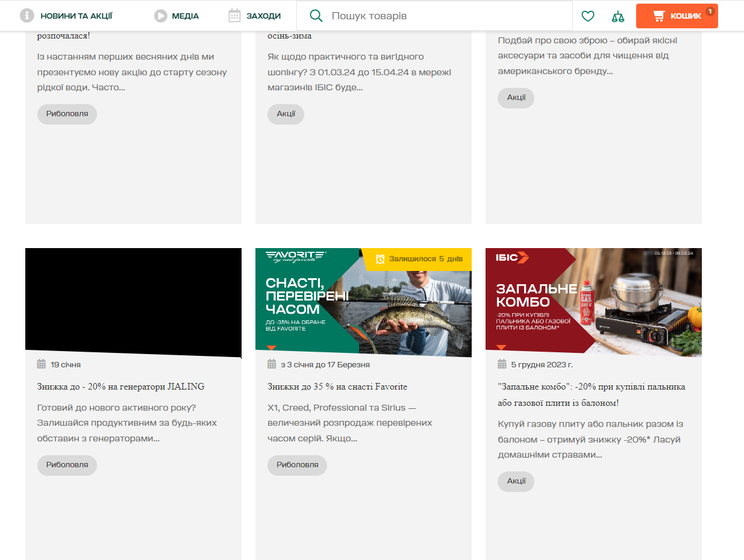The image size is (744, 560).
Task: Select Акції tag under Запальне комбо article
Action: [516, 481]
